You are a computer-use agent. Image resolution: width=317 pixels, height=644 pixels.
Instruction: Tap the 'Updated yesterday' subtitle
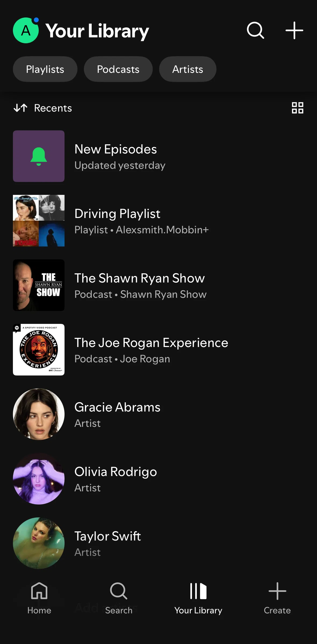(120, 165)
